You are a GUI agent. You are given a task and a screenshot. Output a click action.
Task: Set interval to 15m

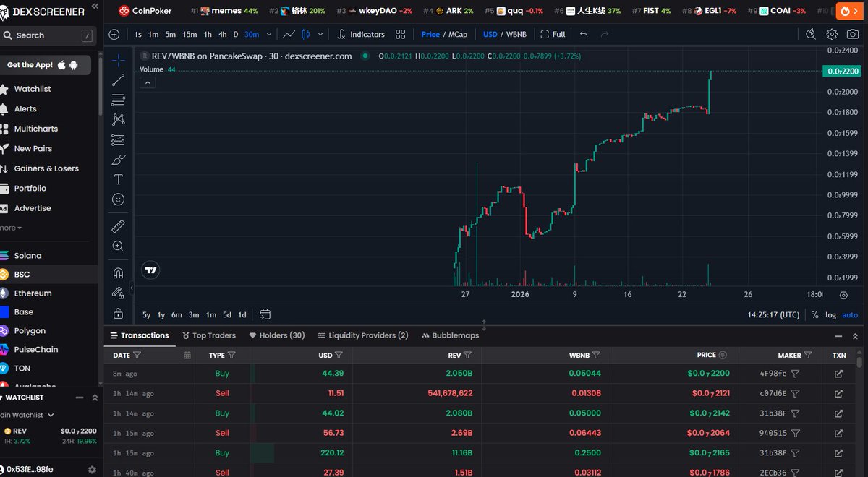(x=190, y=34)
